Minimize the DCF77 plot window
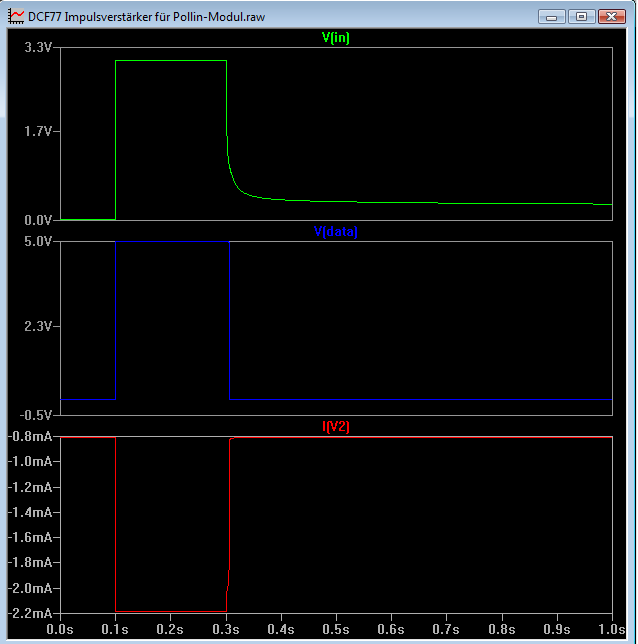 click(x=552, y=17)
